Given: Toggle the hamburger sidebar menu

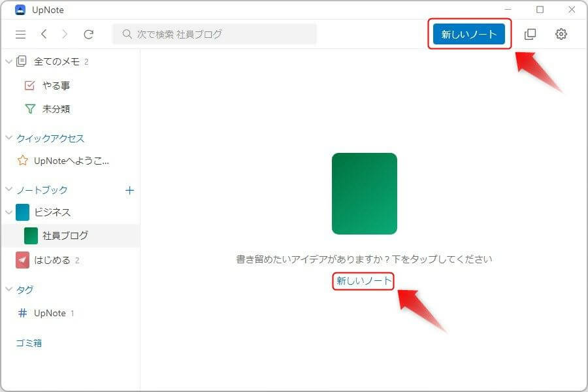Looking at the screenshot, I should tap(21, 35).
